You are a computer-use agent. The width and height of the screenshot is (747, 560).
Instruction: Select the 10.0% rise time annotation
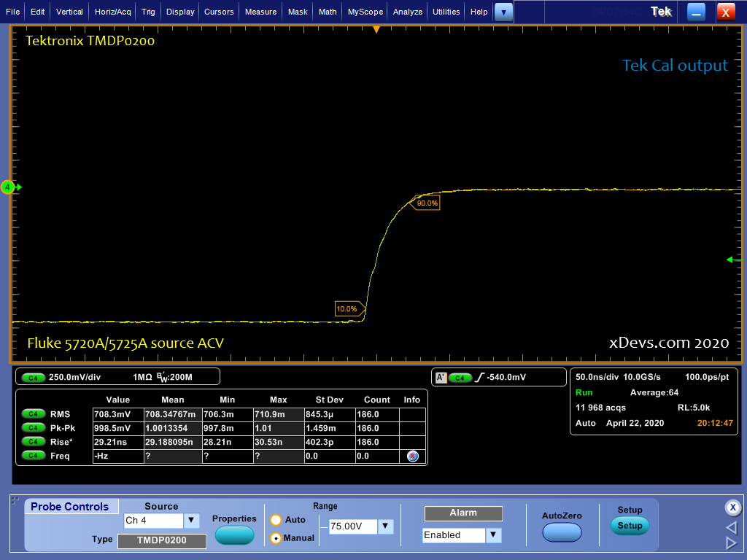[x=349, y=308]
